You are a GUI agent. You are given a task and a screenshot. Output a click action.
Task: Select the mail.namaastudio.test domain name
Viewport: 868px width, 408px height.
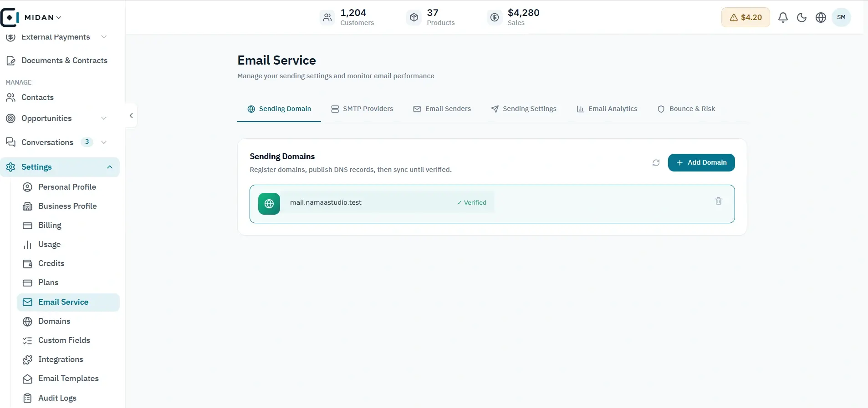[x=326, y=202]
